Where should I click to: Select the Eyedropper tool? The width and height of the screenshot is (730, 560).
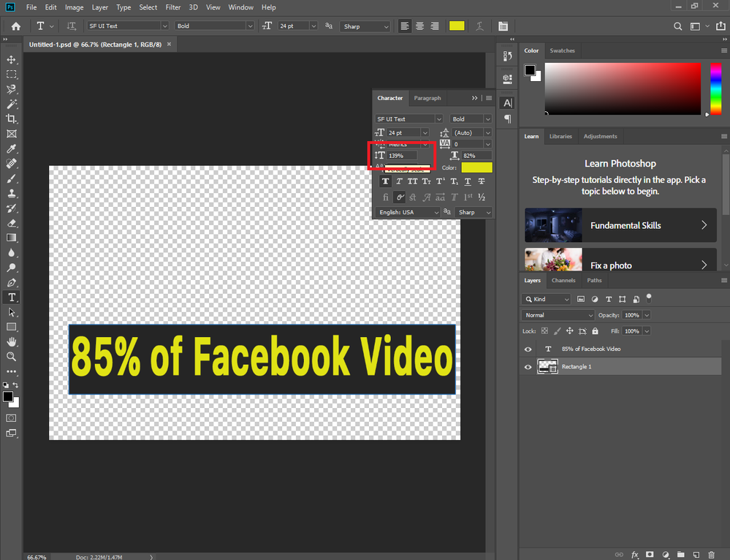coord(11,148)
